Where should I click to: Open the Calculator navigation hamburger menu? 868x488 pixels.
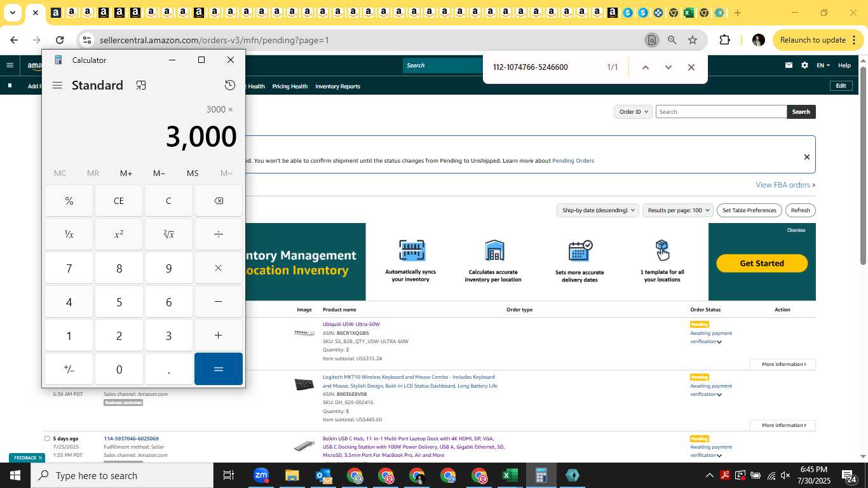(57, 85)
